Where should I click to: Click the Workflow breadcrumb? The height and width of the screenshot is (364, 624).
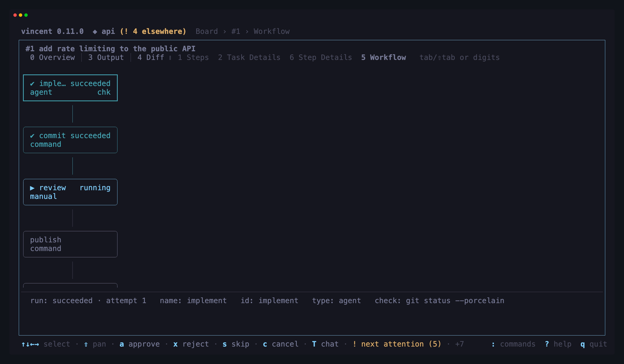pos(271,31)
